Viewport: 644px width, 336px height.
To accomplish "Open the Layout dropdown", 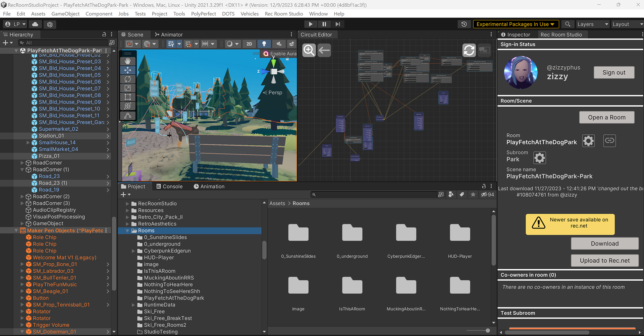I will click(627, 24).
